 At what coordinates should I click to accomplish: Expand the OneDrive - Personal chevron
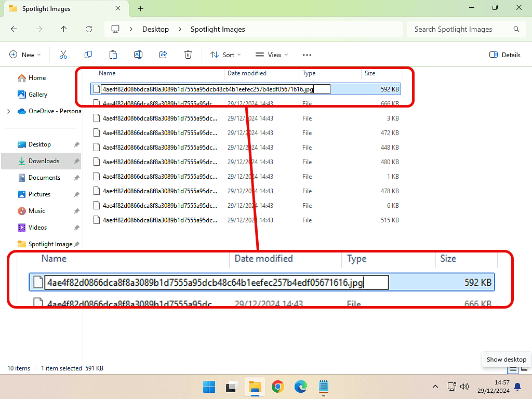point(8,111)
